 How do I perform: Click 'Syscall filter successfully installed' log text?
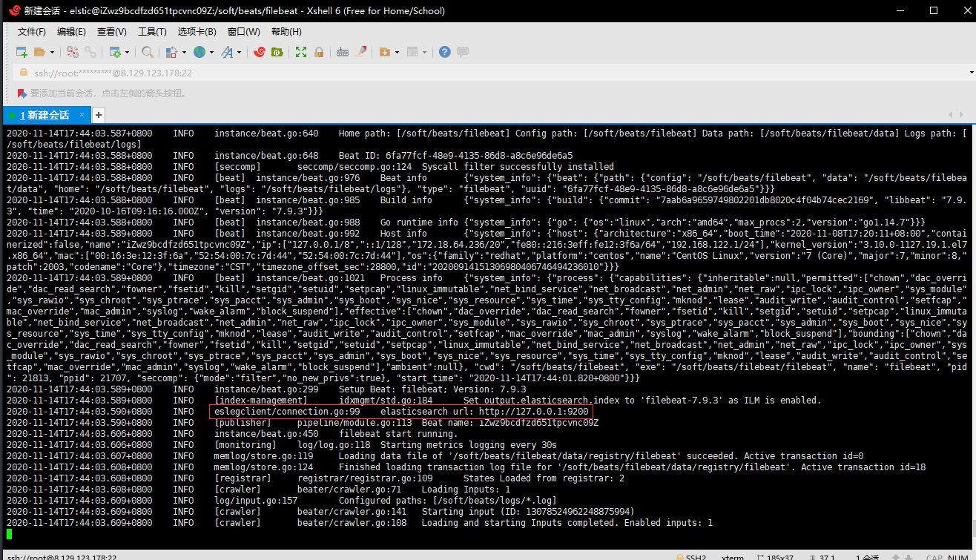tap(518, 167)
